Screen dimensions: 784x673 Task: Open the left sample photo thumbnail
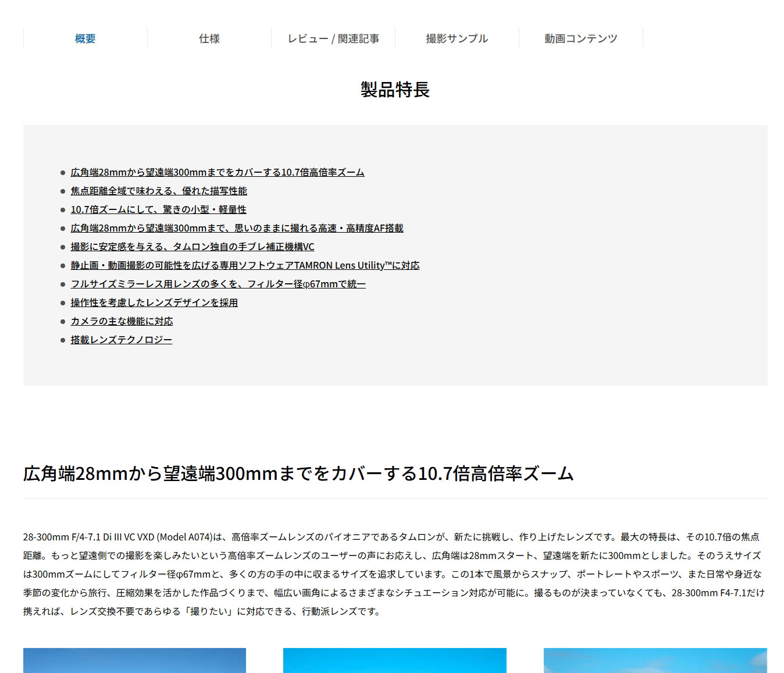[x=134, y=660]
